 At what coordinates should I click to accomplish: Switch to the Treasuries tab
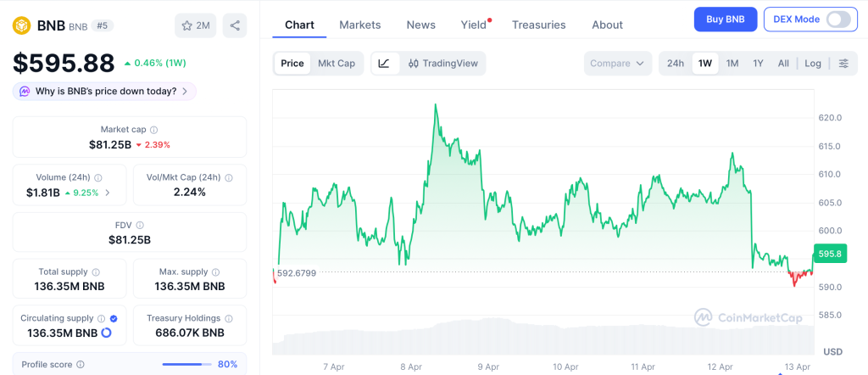click(x=538, y=25)
